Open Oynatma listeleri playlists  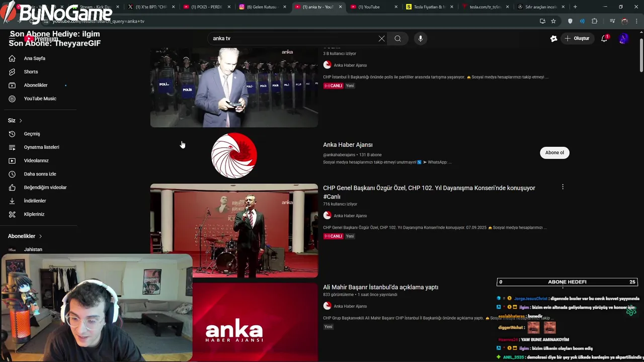pos(41,147)
